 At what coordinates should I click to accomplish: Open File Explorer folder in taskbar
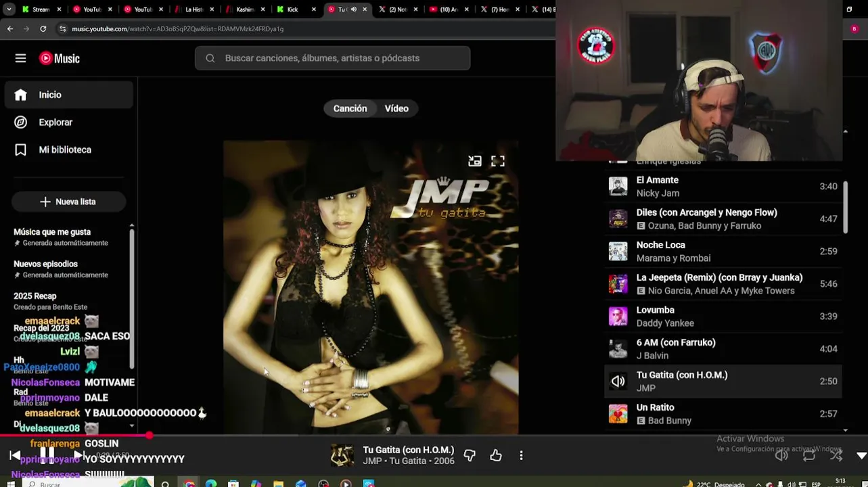click(278, 484)
